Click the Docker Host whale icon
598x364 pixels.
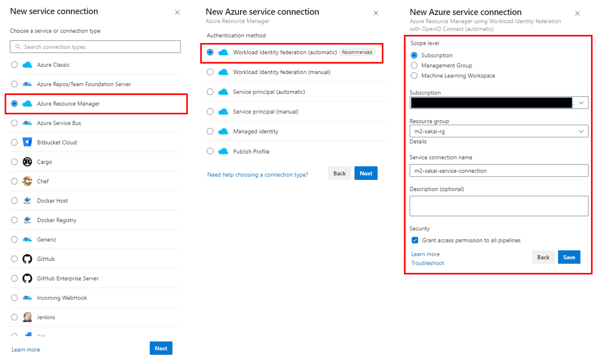coord(27,200)
